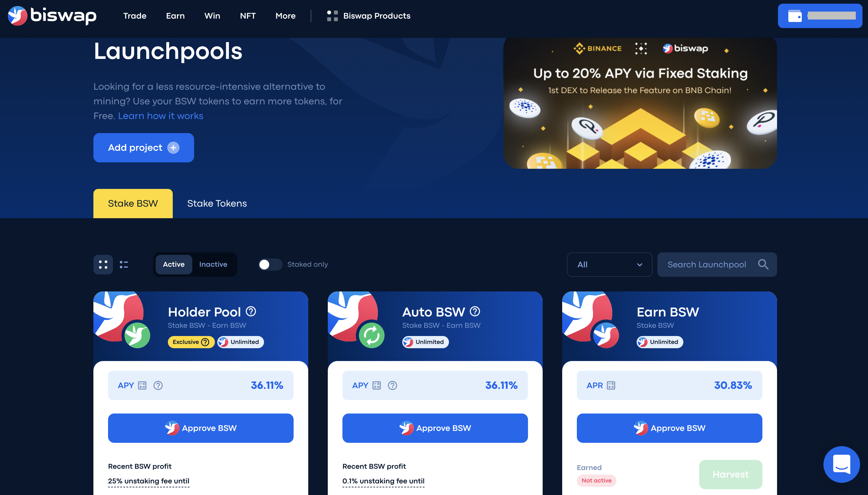Select the Active pools filter
This screenshot has height=495, width=868.
174,265
